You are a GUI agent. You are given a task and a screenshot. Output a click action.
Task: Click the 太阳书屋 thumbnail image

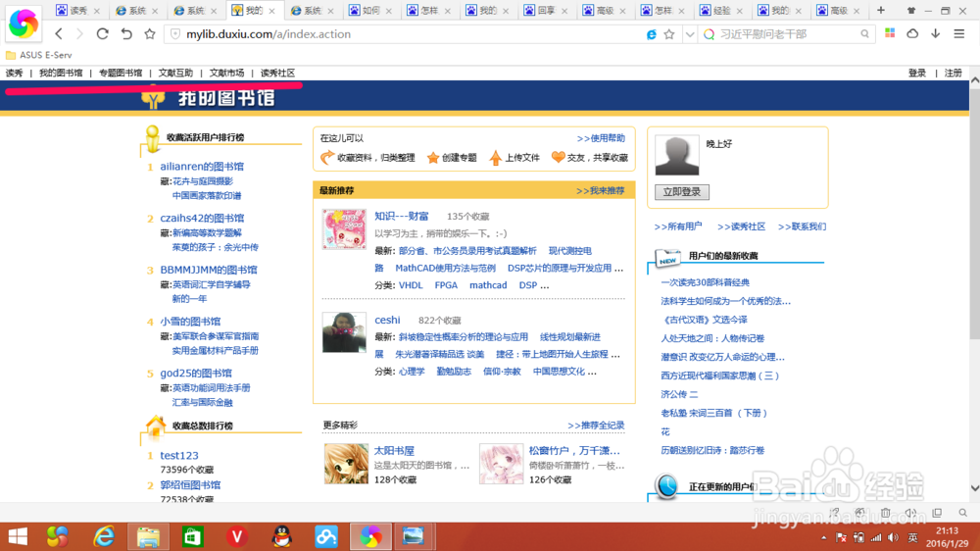click(346, 464)
